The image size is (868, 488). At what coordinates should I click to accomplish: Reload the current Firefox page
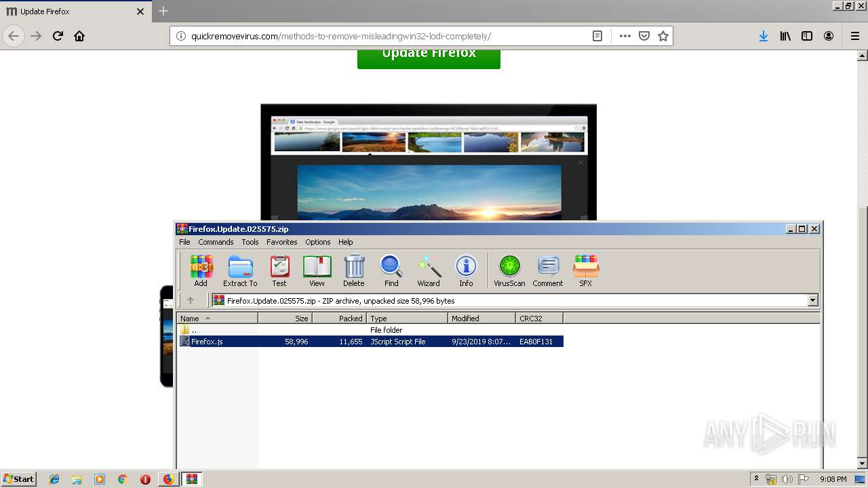pyautogui.click(x=58, y=36)
